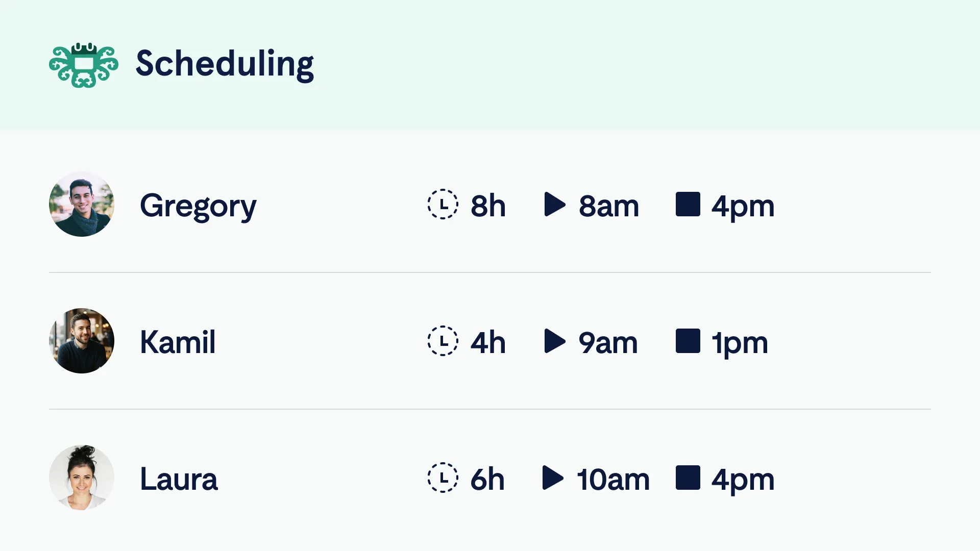
Task: Click the stop square icon beside 1pm
Action: click(x=688, y=341)
